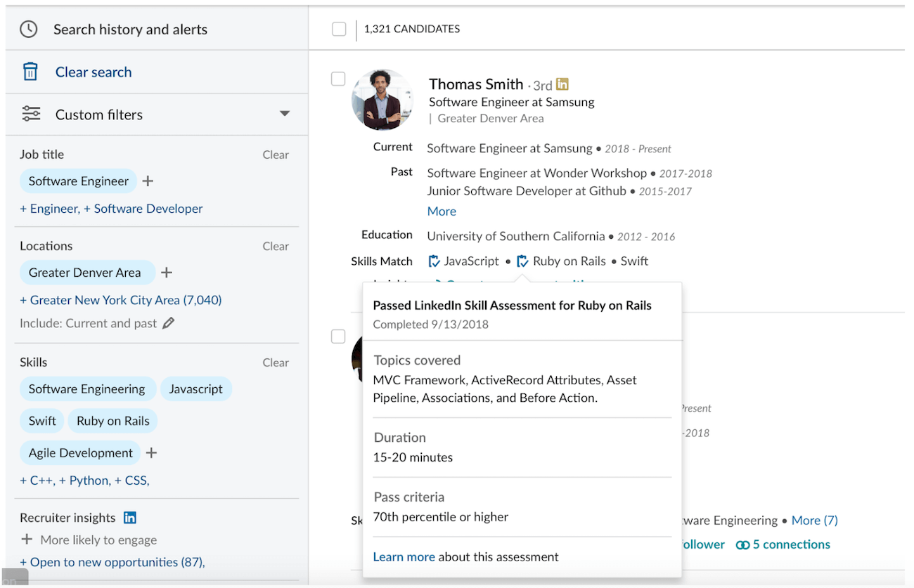Add suggested + C++ skill
This screenshot has width=914, height=588.
click(x=37, y=481)
